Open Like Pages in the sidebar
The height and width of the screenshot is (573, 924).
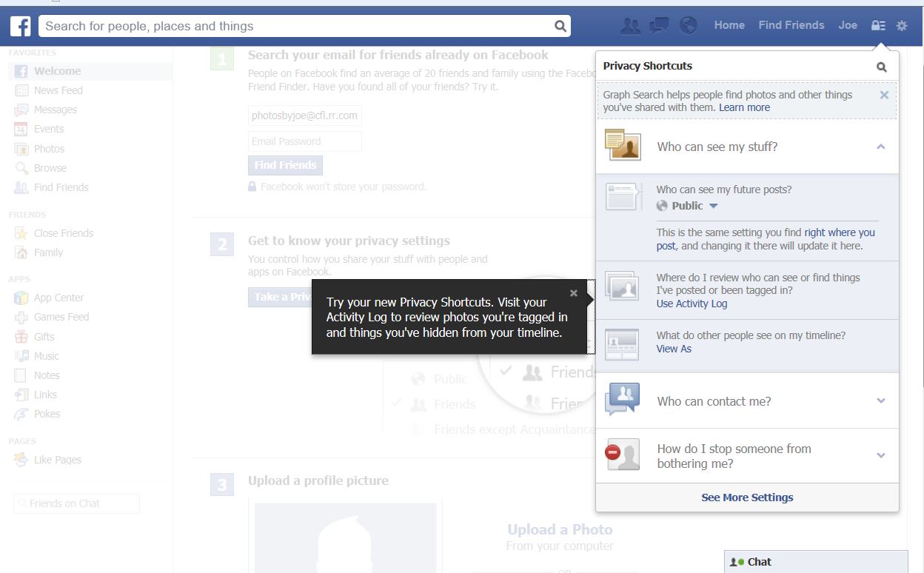click(x=58, y=460)
